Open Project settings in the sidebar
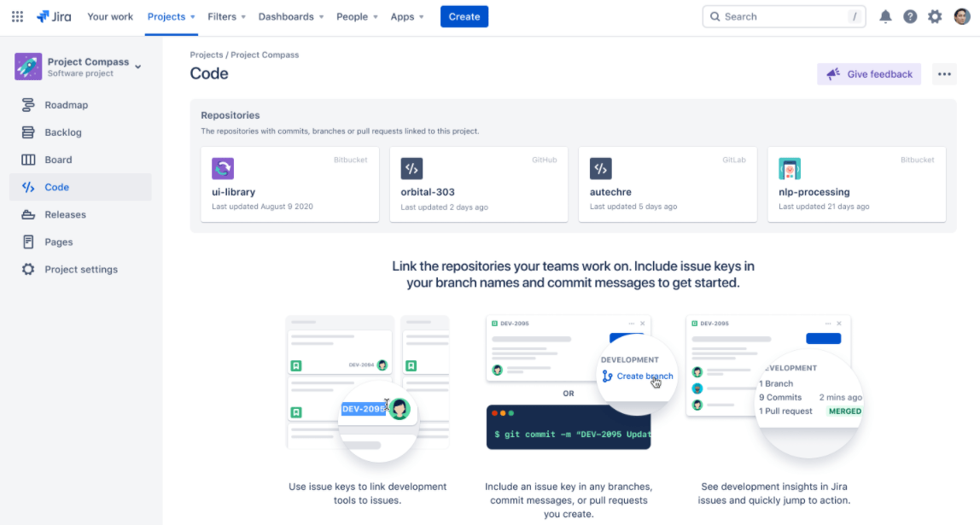 pyautogui.click(x=80, y=270)
